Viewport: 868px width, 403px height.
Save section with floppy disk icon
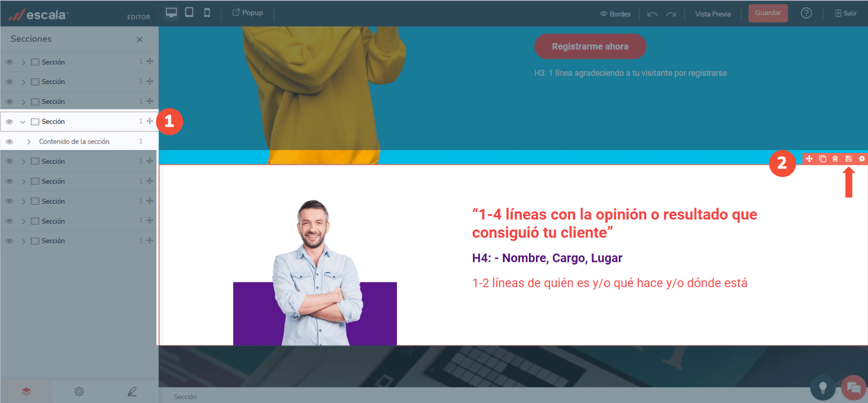[849, 159]
